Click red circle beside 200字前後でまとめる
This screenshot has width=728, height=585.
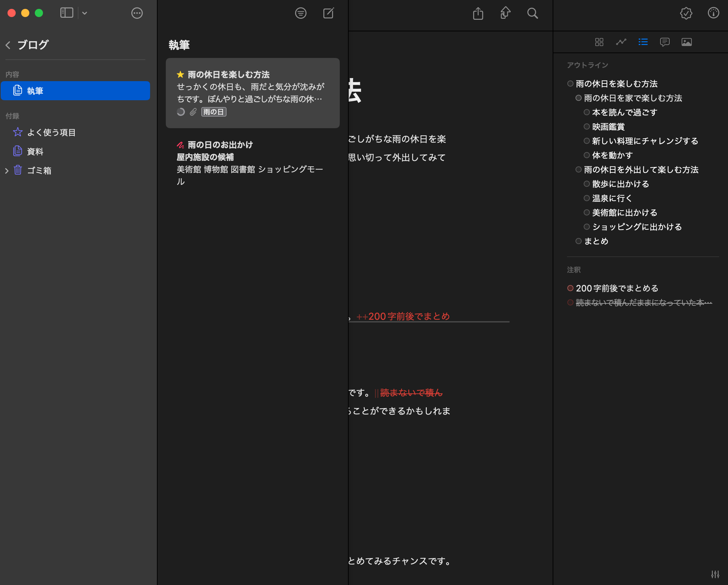(570, 288)
